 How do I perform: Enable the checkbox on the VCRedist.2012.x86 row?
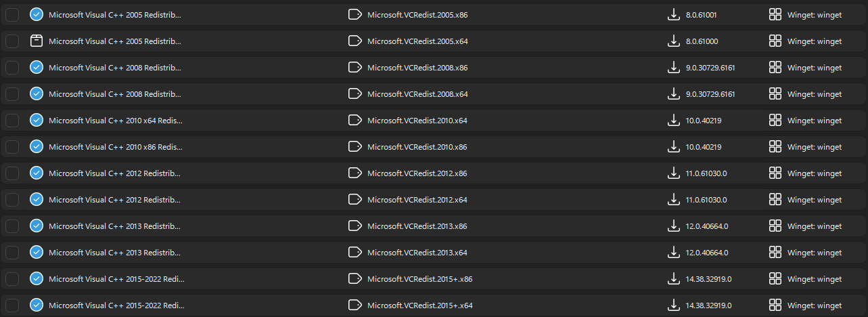12,173
